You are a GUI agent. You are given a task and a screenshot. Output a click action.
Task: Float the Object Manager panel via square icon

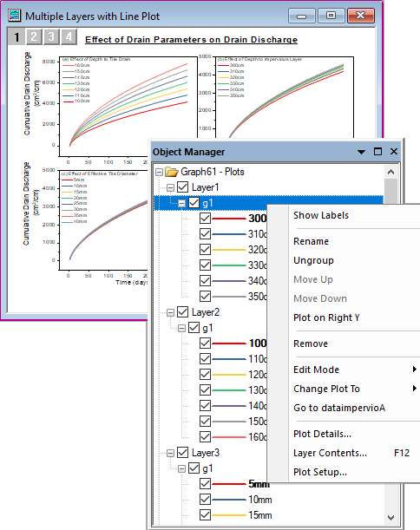377,152
